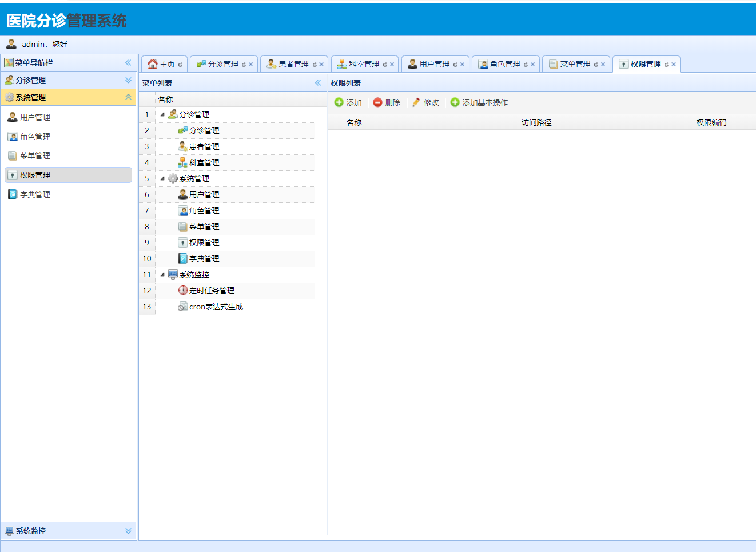756x552 pixels.
Task: Collapse the 分诊管理 tree node in row 1
Action: pyautogui.click(x=162, y=114)
